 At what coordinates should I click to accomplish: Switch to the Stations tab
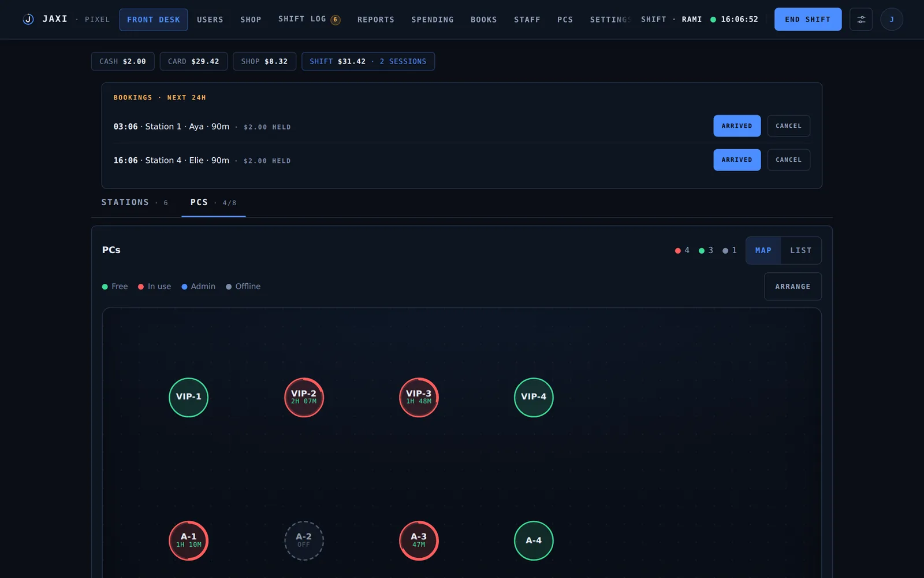tap(135, 202)
